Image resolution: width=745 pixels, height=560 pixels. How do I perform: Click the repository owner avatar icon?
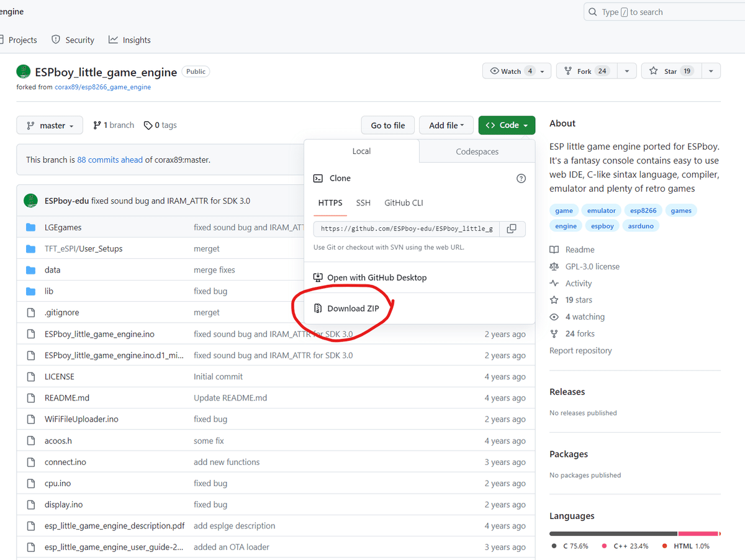coord(23,71)
